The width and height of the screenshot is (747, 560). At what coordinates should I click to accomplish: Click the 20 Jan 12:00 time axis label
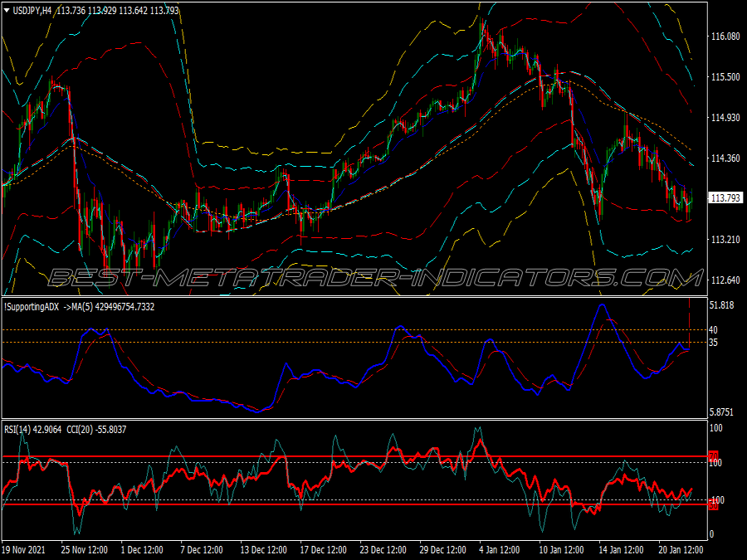tap(681, 549)
